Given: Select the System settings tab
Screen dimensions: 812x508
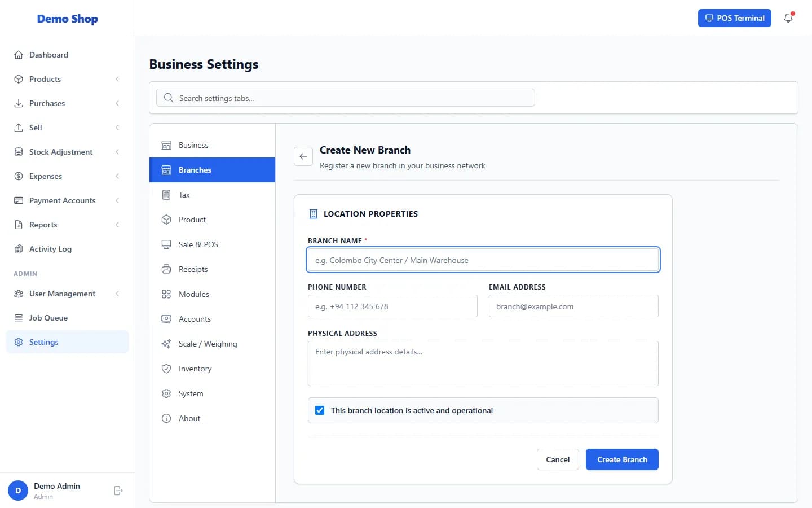Looking at the screenshot, I should [x=212, y=393].
